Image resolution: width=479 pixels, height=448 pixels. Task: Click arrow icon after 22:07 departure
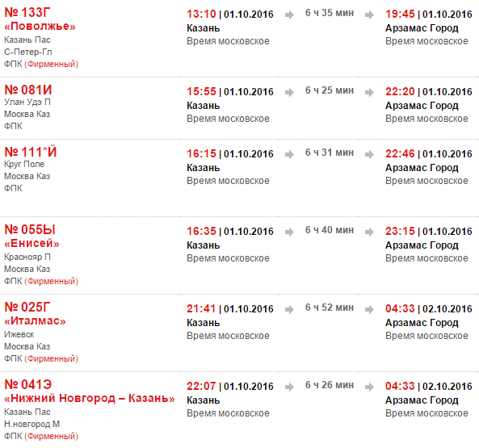pyautogui.click(x=289, y=387)
